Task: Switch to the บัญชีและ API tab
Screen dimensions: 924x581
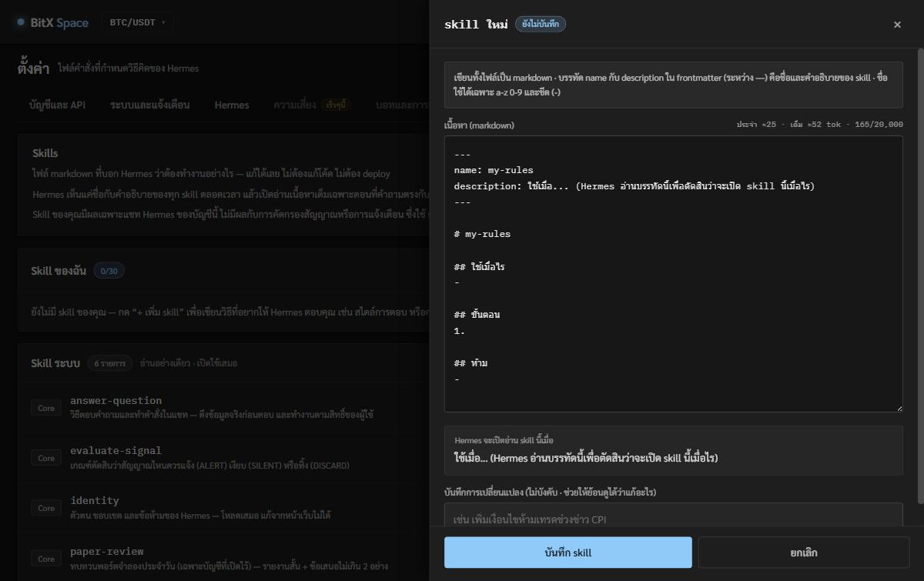Action: tap(57, 105)
